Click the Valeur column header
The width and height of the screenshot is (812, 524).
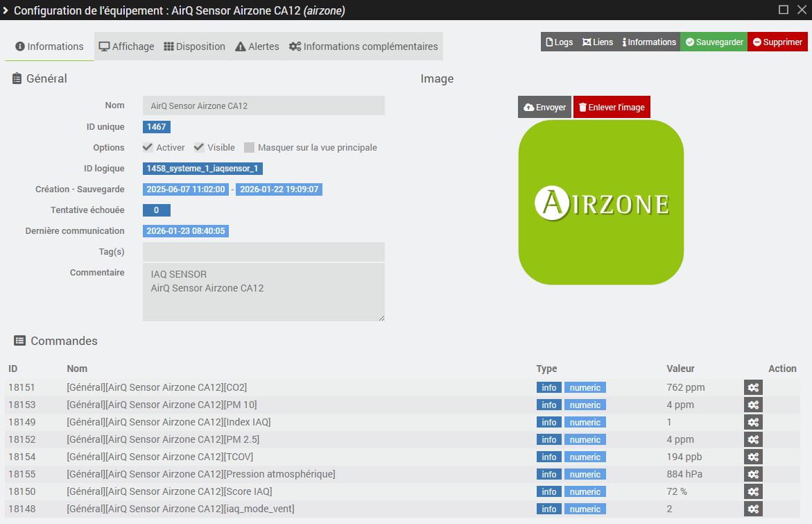pos(680,369)
